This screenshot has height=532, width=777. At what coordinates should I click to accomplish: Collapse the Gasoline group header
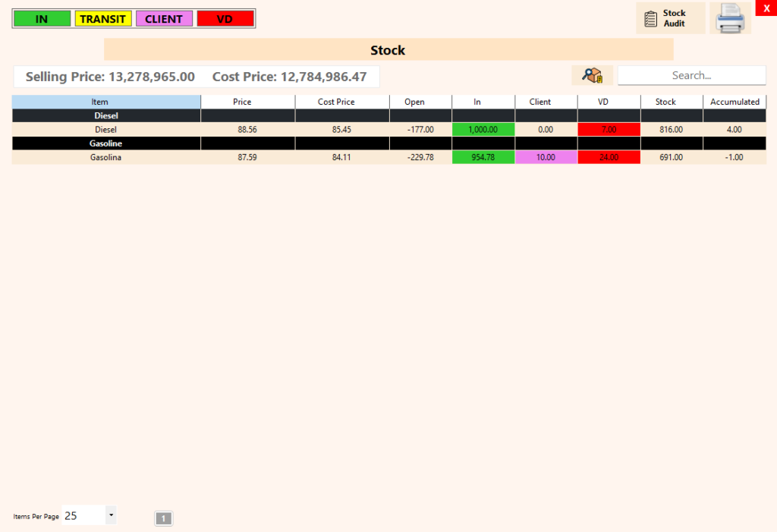click(x=105, y=143)
